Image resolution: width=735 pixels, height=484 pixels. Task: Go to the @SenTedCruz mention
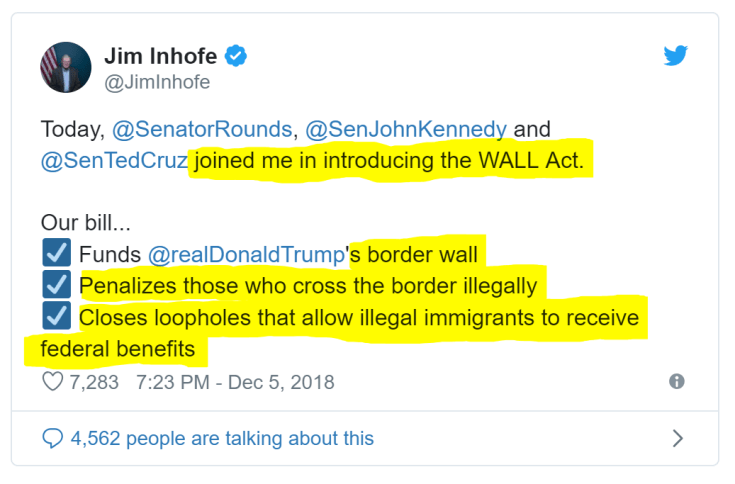tap(114, 160)
